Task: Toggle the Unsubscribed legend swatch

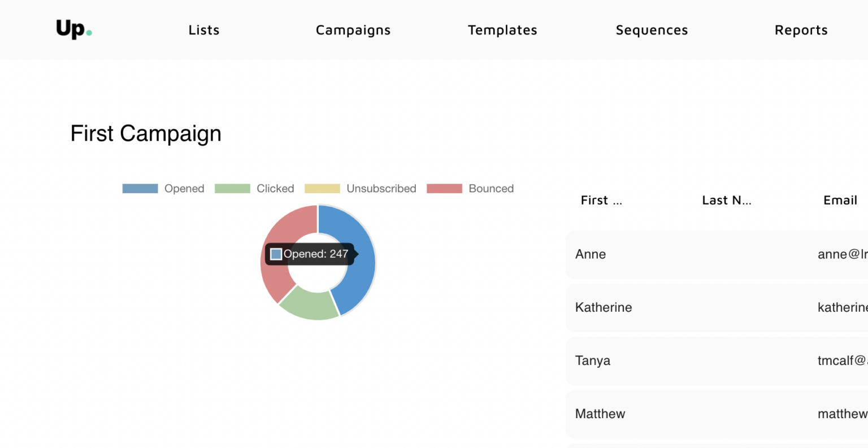Action: click(x=322, y=189)
